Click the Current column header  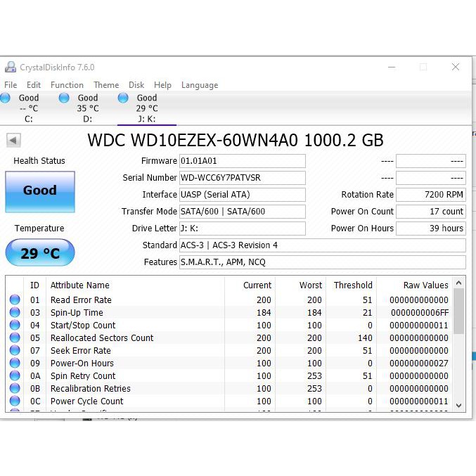250,285
